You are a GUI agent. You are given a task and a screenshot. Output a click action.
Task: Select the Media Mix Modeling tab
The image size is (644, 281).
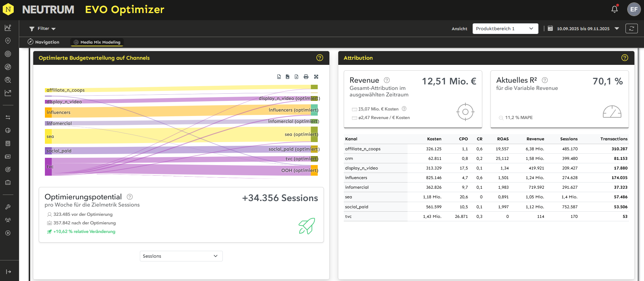97,42
